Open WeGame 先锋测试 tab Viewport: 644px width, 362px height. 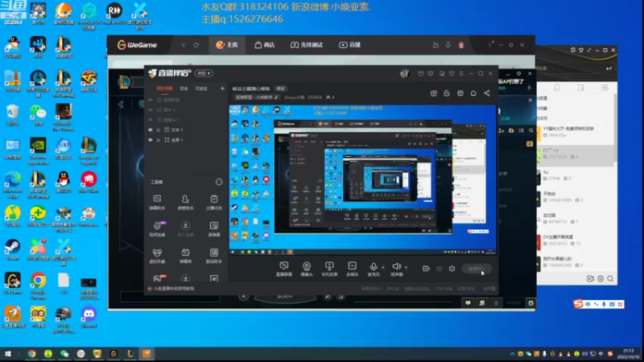click(307, 45)
